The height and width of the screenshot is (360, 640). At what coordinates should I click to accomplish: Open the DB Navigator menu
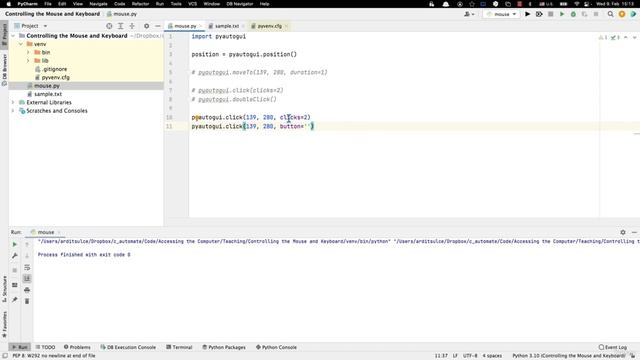point(240,4)
